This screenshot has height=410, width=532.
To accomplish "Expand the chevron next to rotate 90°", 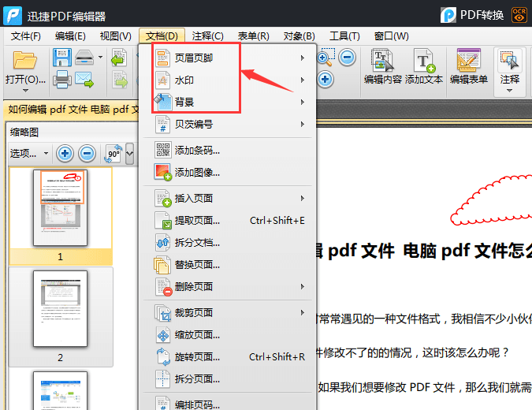I will 129,154.
